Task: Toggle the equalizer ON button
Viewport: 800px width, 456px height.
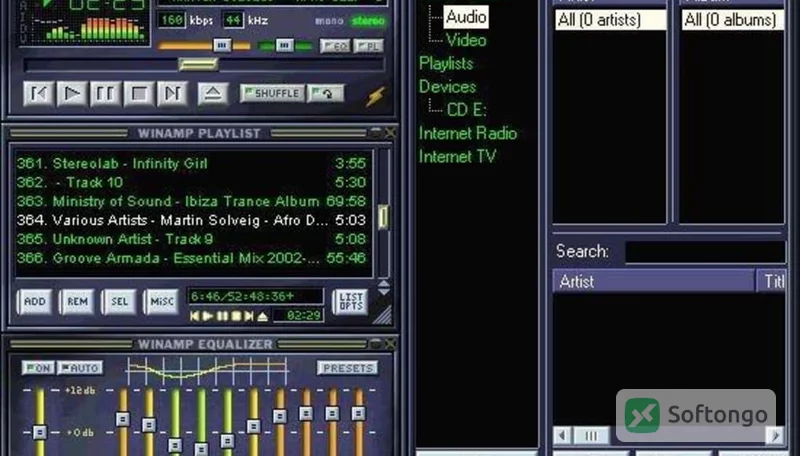Action: click(38, 368)
